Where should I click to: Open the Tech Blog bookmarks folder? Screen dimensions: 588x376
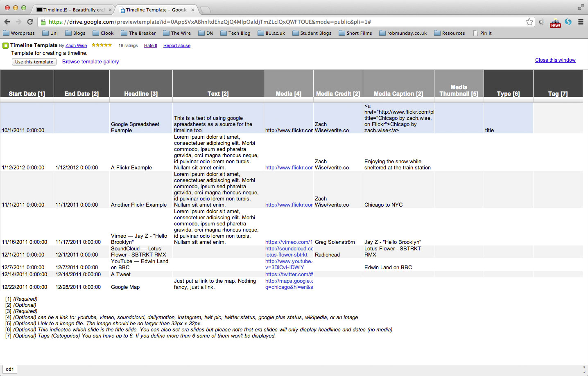point(235,33)
